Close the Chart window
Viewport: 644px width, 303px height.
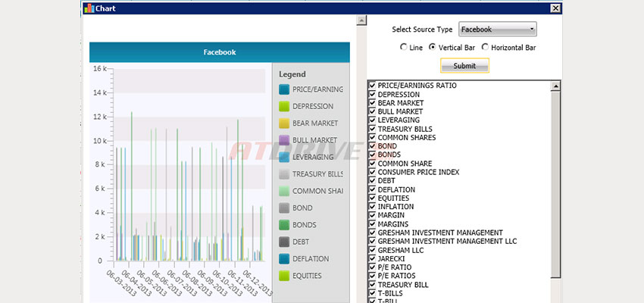[x=555, y=8]
